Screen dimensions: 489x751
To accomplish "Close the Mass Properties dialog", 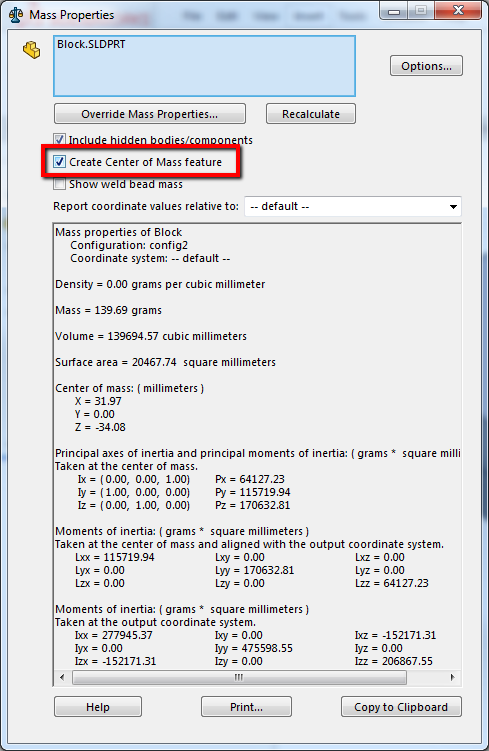I will (x=458, y=11).
